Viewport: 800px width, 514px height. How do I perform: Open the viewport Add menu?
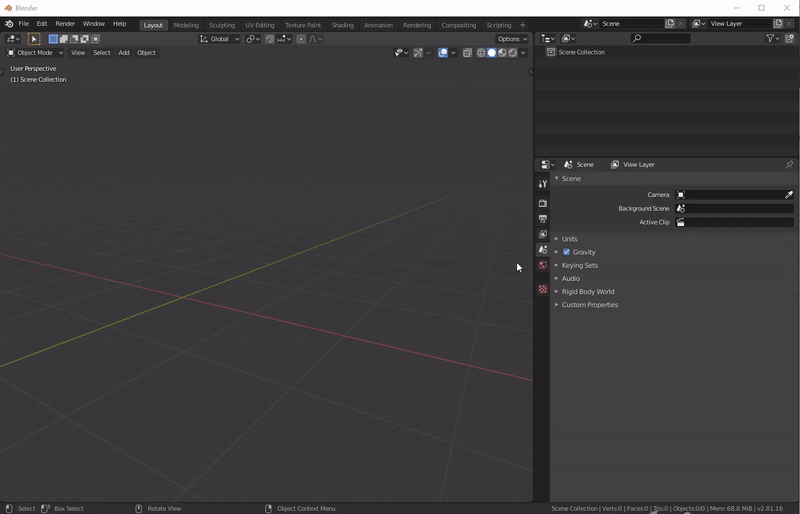124,53
